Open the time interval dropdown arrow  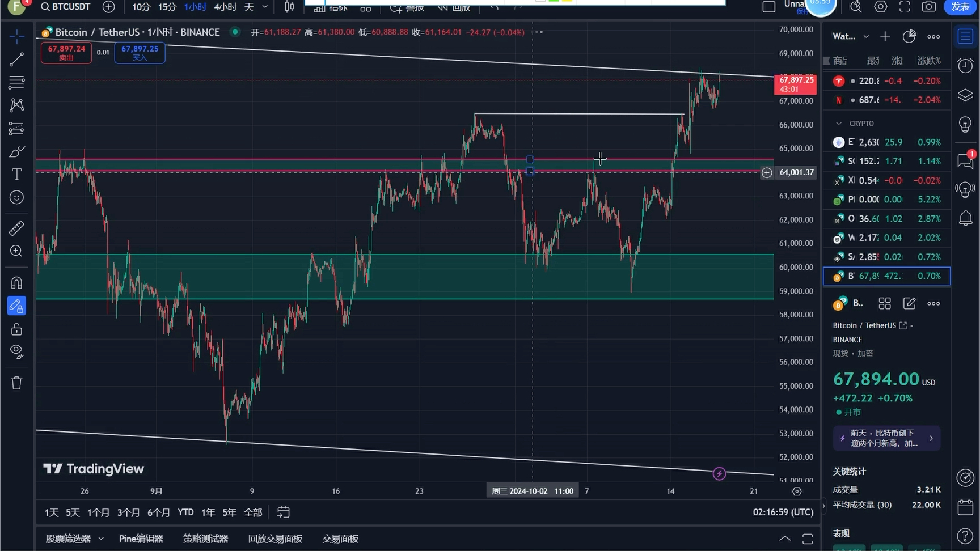tap(265, 7)
